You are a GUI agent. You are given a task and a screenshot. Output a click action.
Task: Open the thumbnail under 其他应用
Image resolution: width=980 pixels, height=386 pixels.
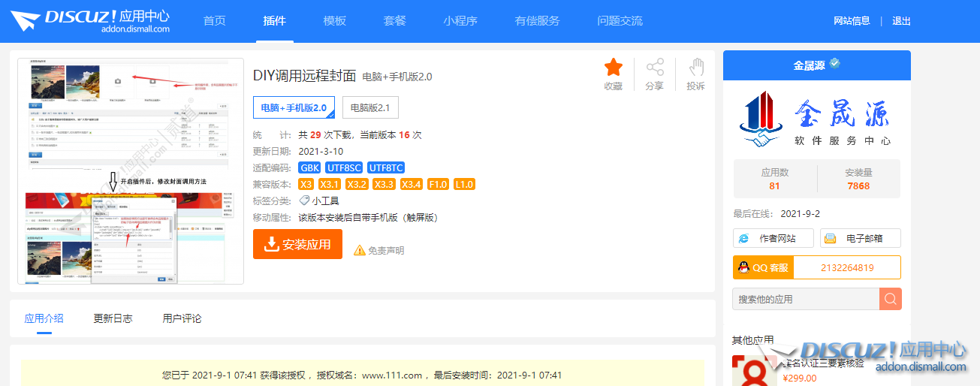point(755,370)
